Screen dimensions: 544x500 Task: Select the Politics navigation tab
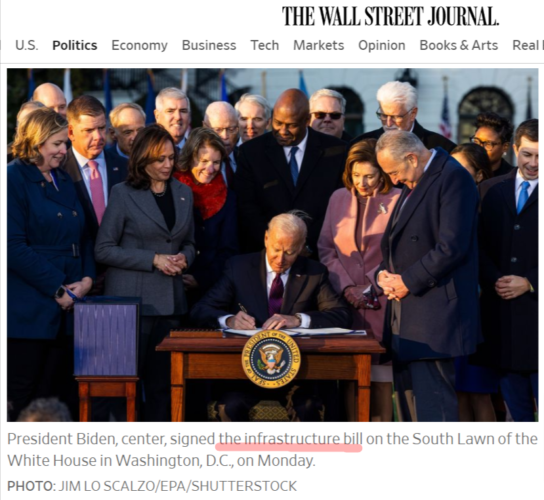tap(75, 45)
